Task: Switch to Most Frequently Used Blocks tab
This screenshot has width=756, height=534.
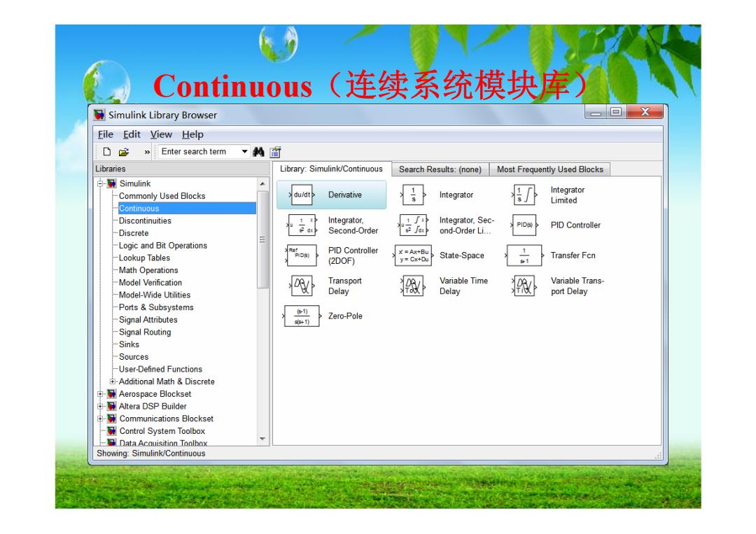Action: click(x=550, y=169)
